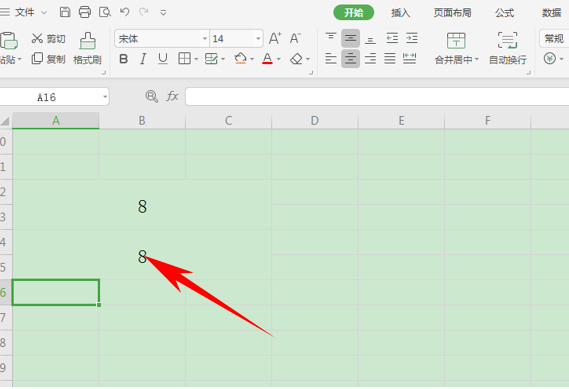Open the 公式 (Formulas) tab
Viewport: 569px width, 389px height.
pos(504,13)
